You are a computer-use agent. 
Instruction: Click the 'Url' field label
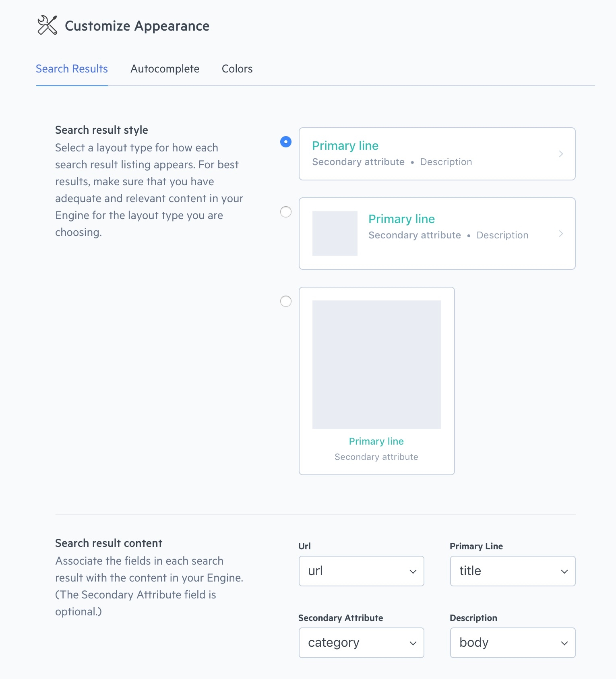pyautogui.click(x=304, y=546)
